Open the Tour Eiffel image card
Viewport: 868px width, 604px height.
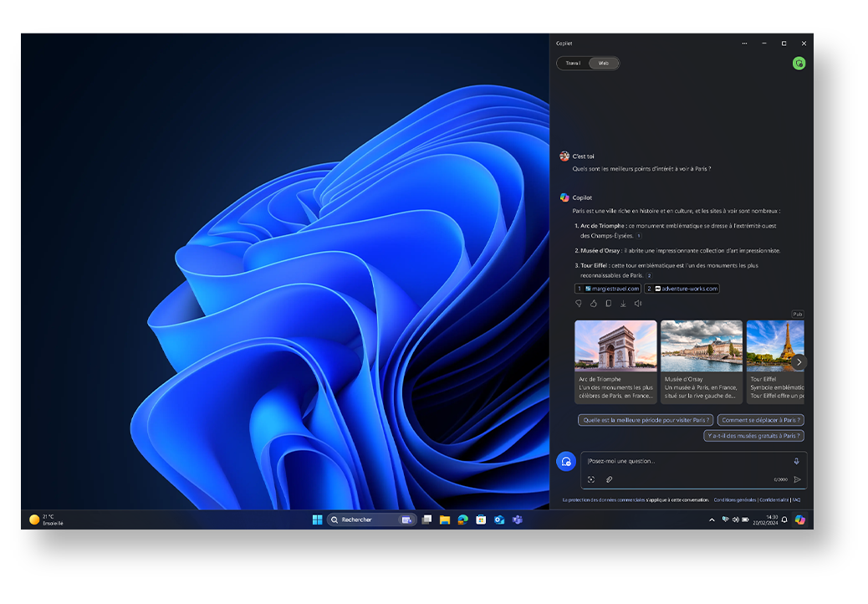click(775, 361)
